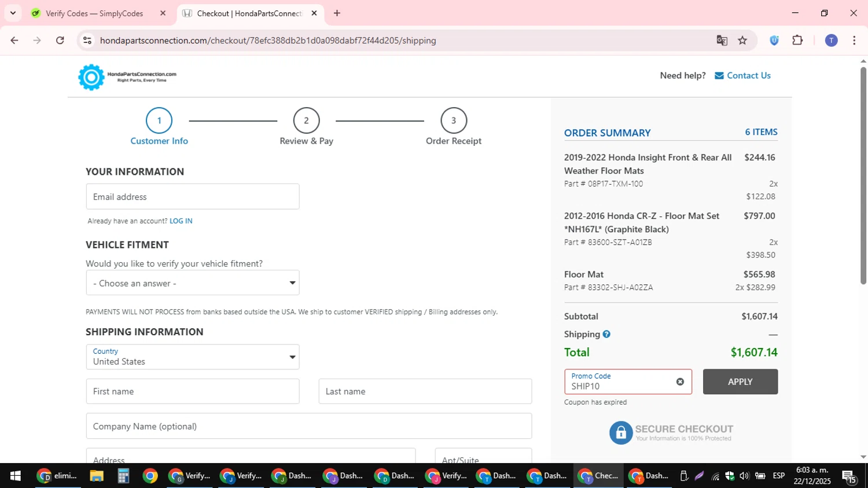This screenshot has width=868, height=488.
Task: Click the site information icon in address bar
Action: 87,41
